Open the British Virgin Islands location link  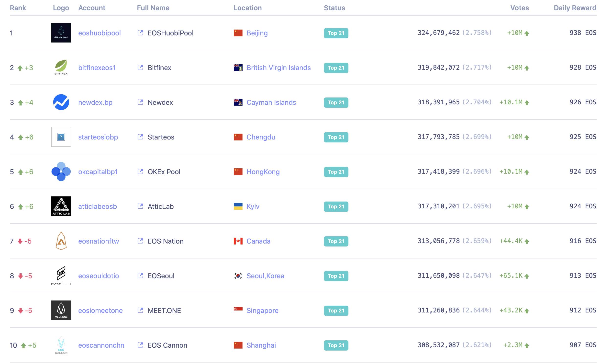pos(278,68)
